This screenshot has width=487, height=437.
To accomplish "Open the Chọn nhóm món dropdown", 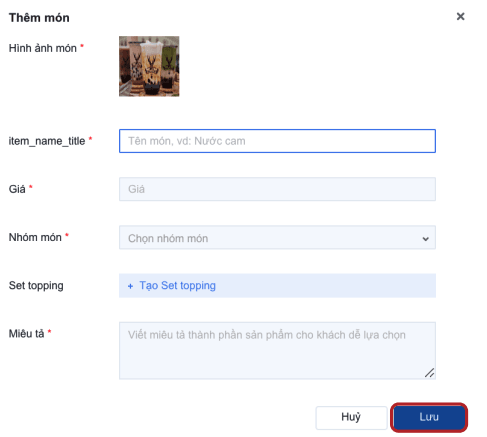I will (277, 237).
